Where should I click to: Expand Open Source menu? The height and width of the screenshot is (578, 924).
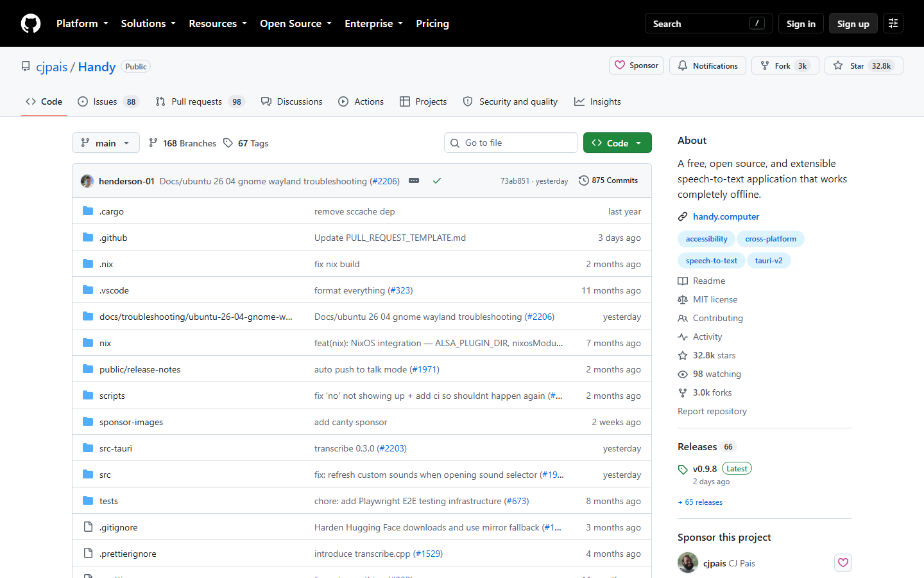pyautogui.click(x=296, y=24)
